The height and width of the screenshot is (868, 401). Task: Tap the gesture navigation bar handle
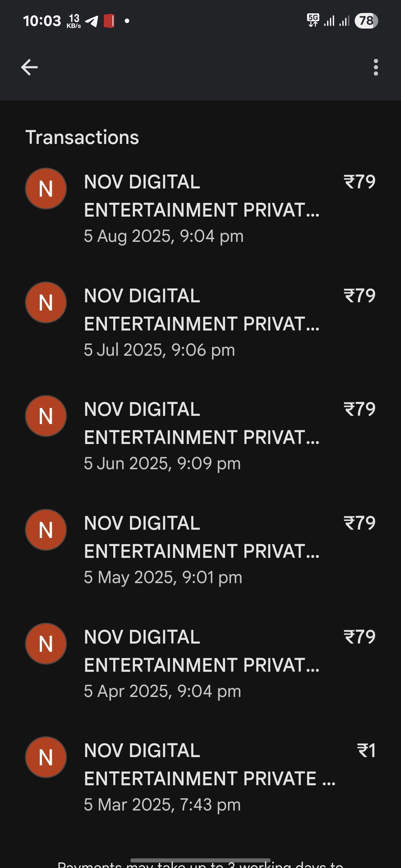[200, 860]
